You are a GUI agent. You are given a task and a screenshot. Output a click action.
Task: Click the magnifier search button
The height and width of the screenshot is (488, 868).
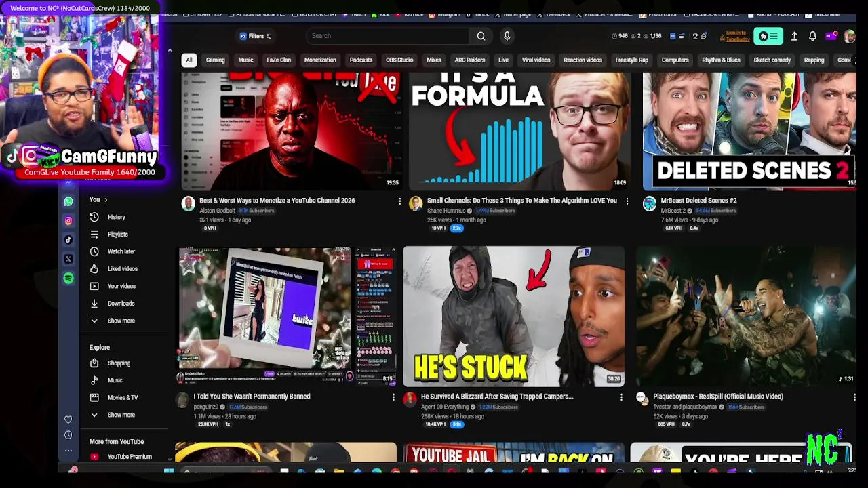click(x=481, y=36)
